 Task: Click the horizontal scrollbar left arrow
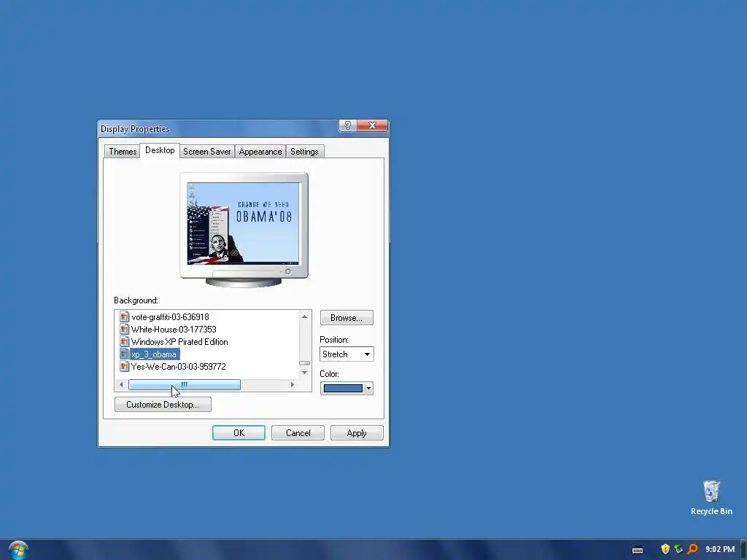point(122,384)
